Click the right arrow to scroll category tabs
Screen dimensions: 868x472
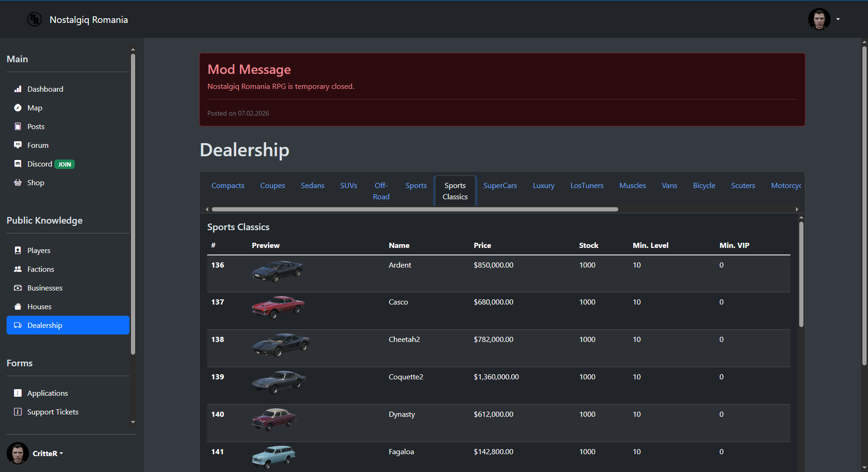point(797,209)
